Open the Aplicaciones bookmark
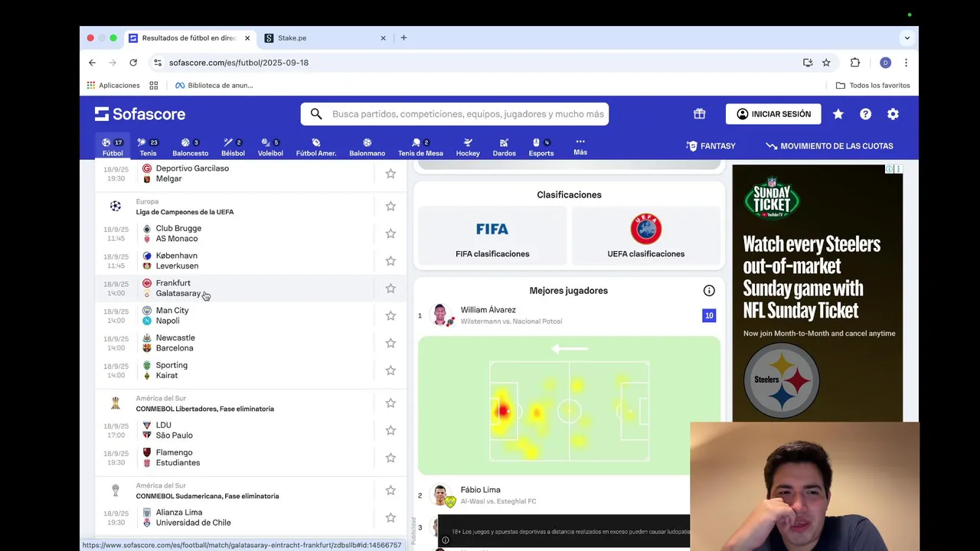Screen dimensions: 980x551 [113, 86]
